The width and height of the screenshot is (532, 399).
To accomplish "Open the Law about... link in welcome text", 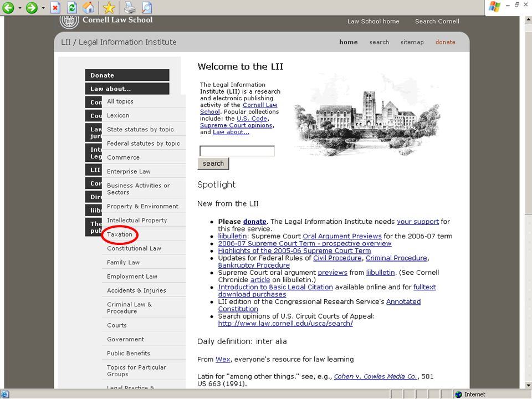I will tap(231, 132).
